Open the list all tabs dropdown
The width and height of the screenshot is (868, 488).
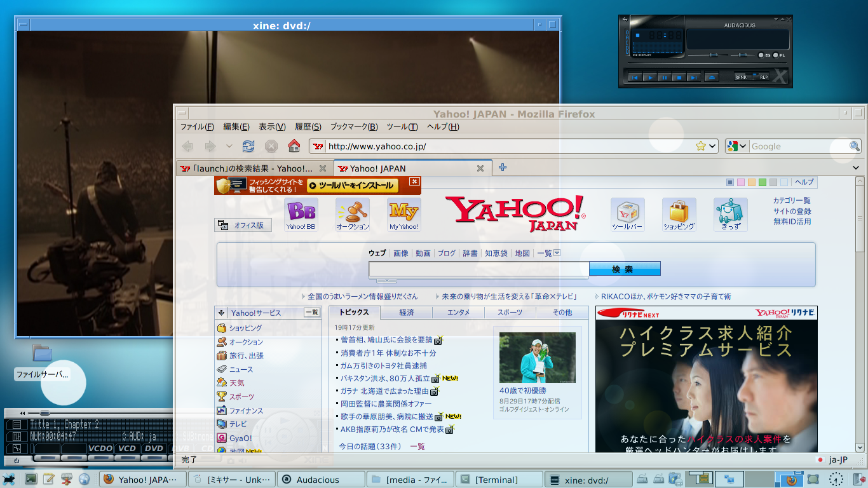pos(855,168)
